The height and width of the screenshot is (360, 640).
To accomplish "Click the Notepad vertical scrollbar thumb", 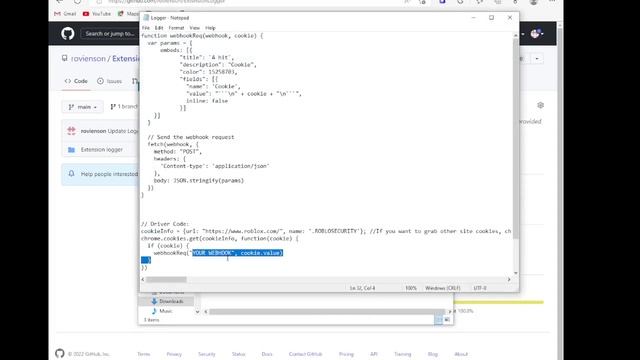I will click(x=516, y=139).
